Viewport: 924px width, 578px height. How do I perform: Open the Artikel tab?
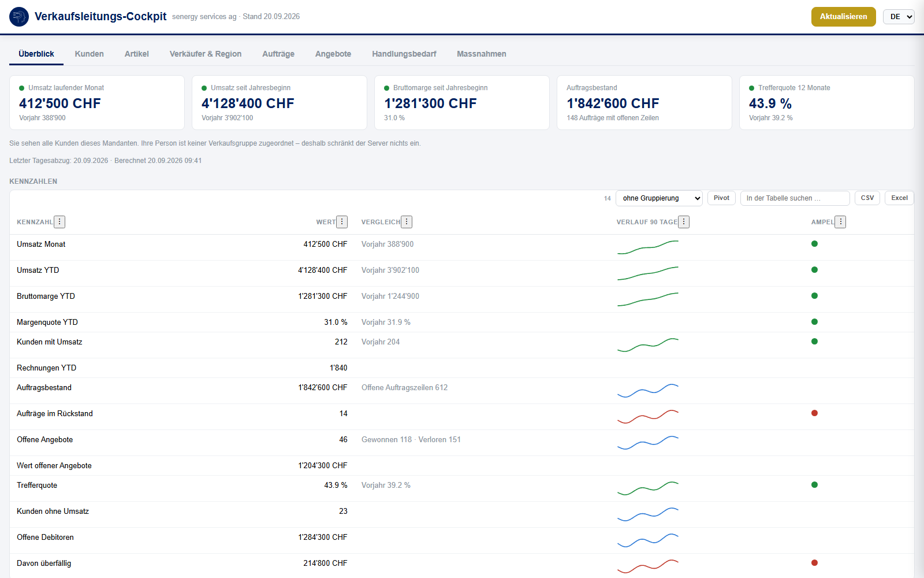tap(137, 54)
